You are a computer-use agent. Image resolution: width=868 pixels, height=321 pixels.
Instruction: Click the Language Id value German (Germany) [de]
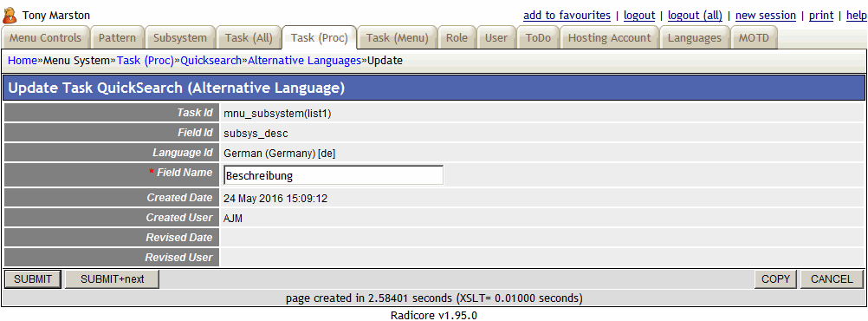coord(279,153)
